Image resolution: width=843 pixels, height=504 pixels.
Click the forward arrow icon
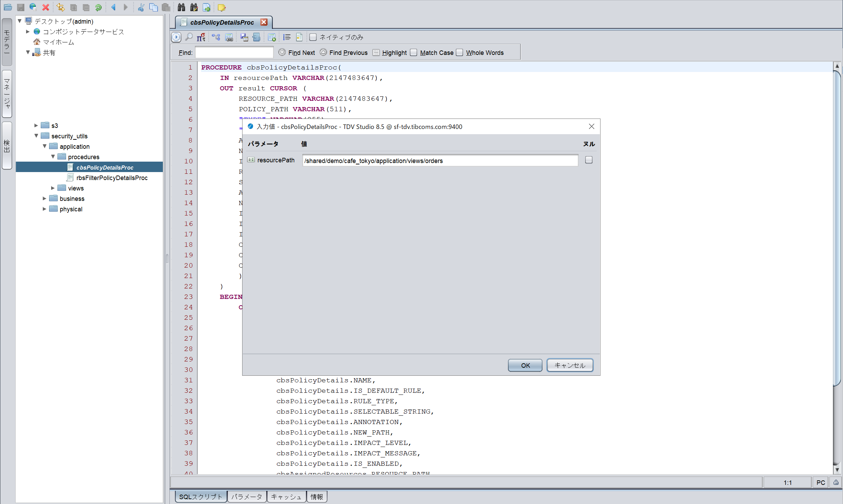(x=126, y=7)
